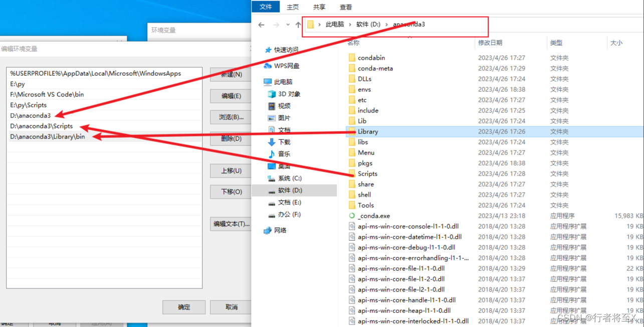
Task: Click 编辑(E) button in path editor
Action: pos(231,96)
